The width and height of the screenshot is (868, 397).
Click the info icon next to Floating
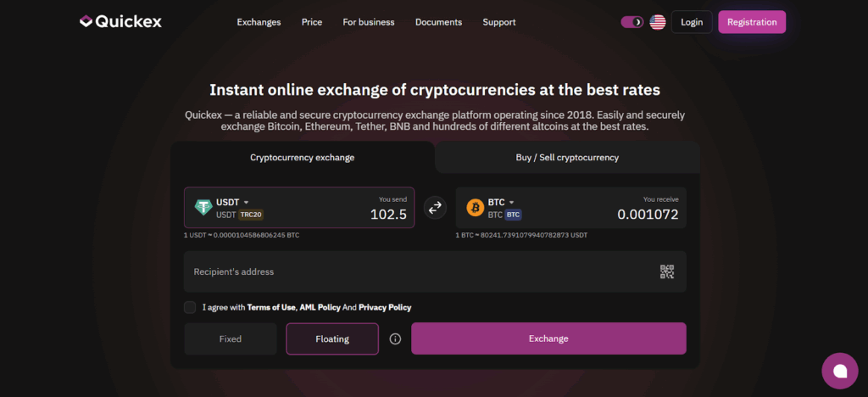(x=395, y=338)
